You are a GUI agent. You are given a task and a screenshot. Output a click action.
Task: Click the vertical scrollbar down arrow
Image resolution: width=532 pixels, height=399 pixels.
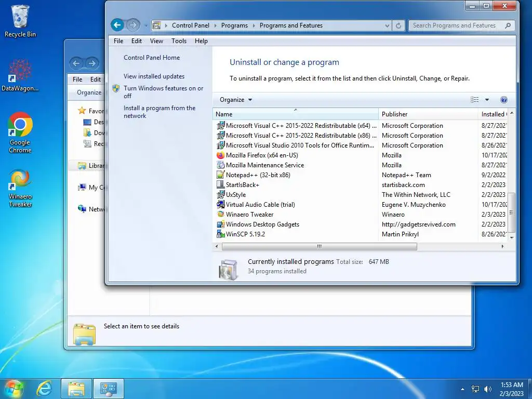pos(512,238)
